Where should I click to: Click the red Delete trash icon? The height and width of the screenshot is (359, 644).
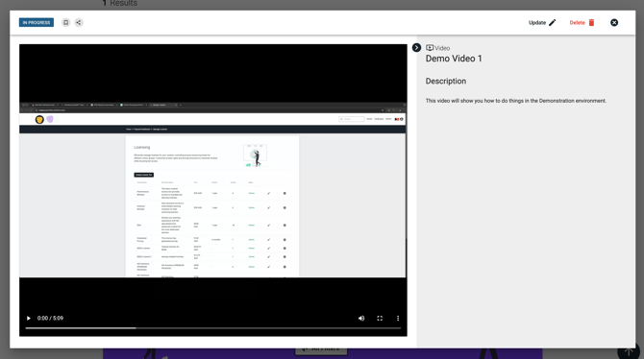pyautogui.click(x=591, y=23)
